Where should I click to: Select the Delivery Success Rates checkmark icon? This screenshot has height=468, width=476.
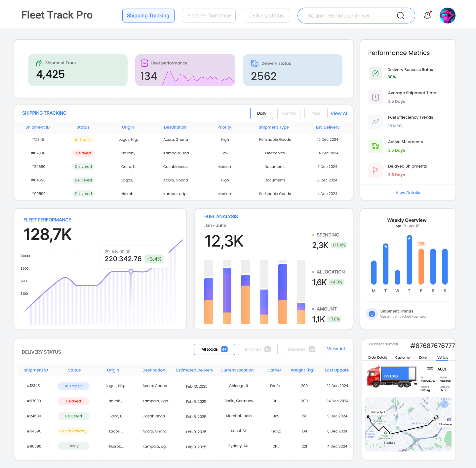(x=375, y=73)
